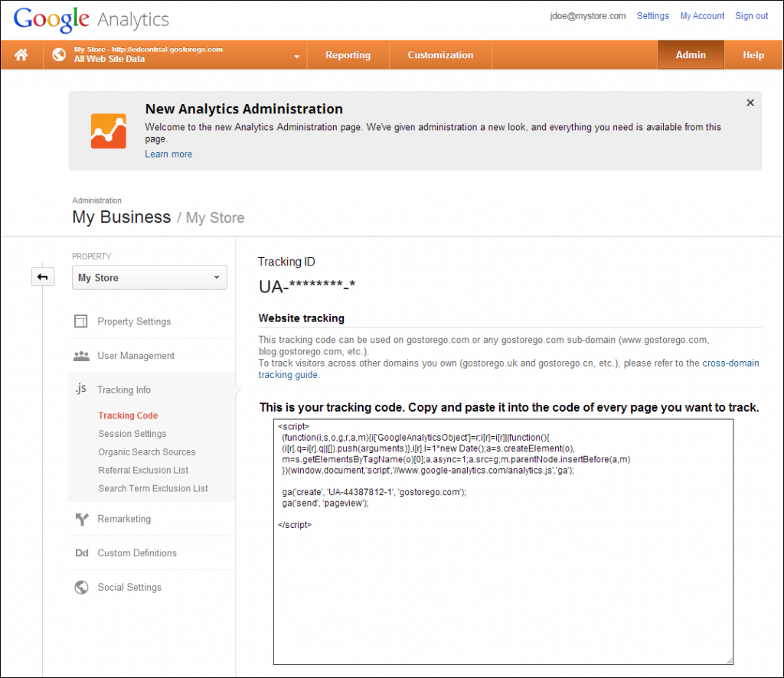The height and width of the screenshot is (678, 784).
Task: Open the Settings link at the top
Action: (x=652, y=16)
